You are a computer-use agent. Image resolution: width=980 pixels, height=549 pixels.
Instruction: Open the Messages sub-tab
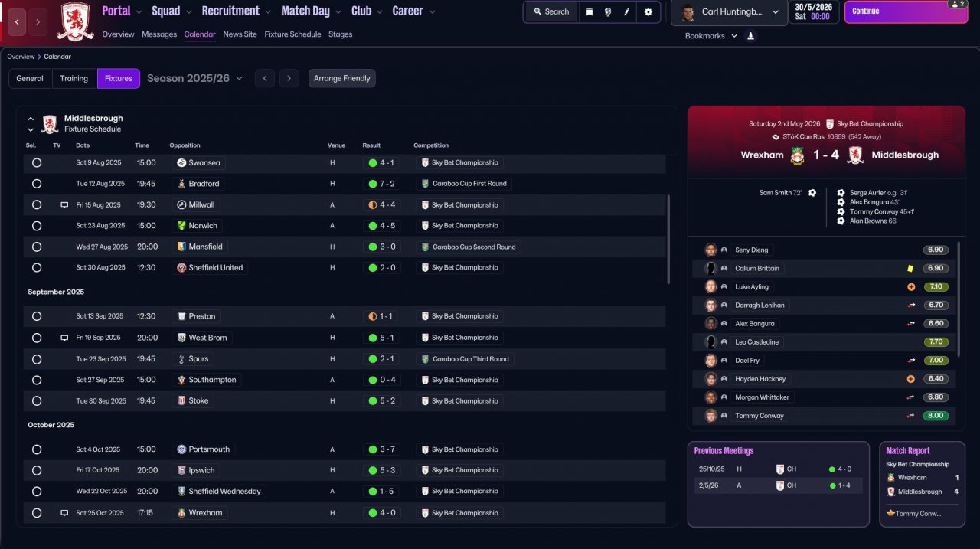point(159,34)
